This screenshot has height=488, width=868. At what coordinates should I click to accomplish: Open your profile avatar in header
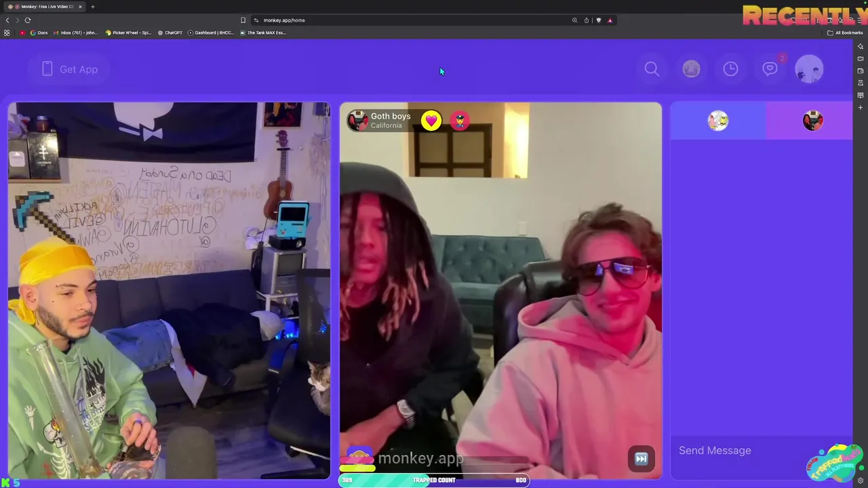point(809,69)
